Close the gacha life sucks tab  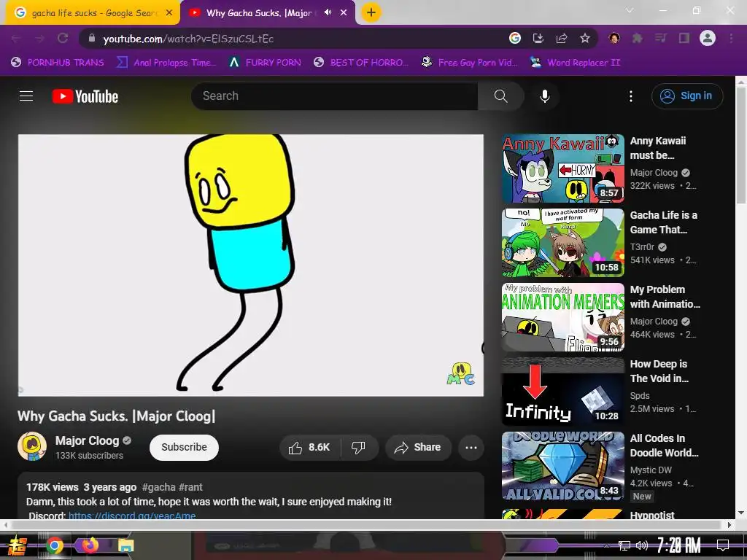pos(169,13)
